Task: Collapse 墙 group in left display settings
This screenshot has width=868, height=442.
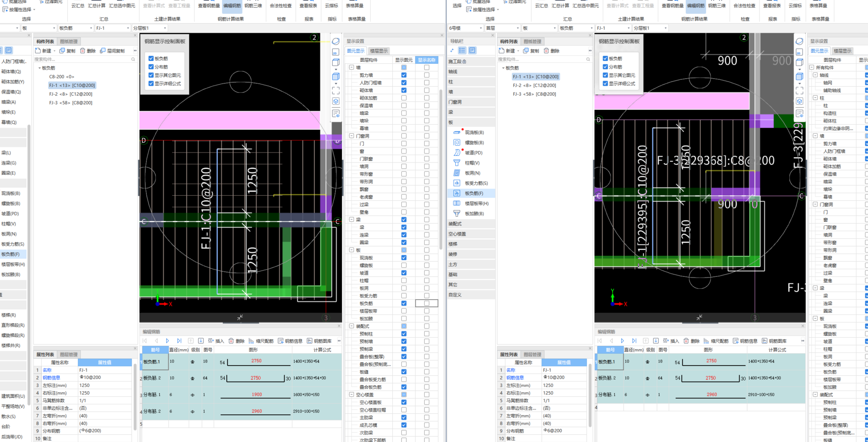Action: [x=351, y=67]
